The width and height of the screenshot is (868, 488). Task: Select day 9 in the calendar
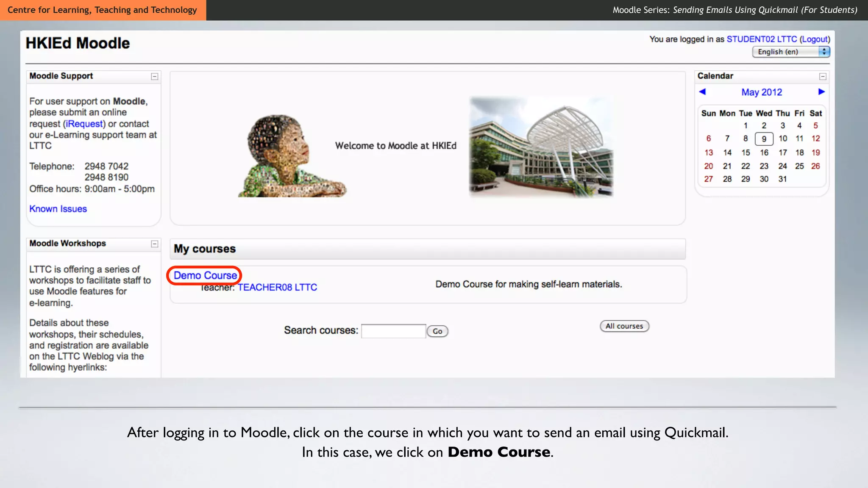(x=764, y=139)
